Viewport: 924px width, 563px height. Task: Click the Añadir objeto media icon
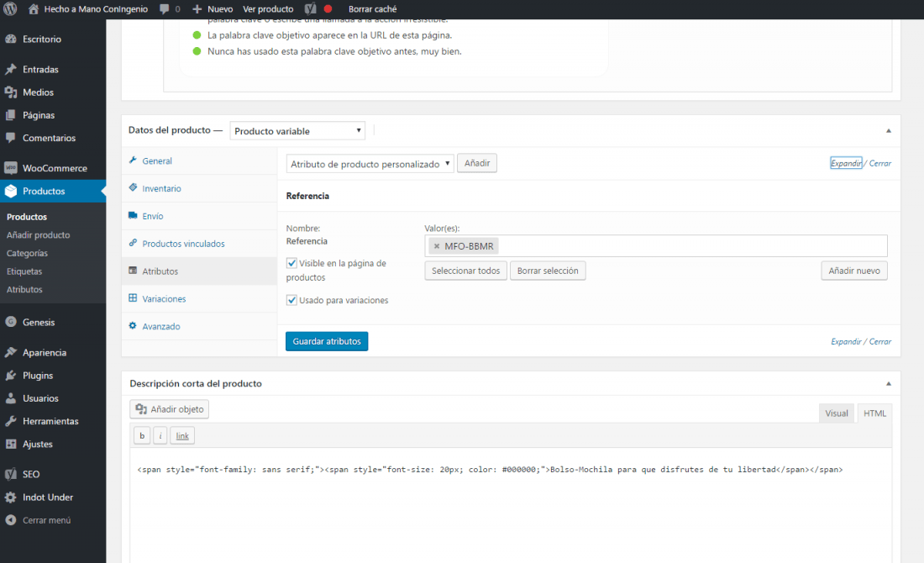(141, 409)
